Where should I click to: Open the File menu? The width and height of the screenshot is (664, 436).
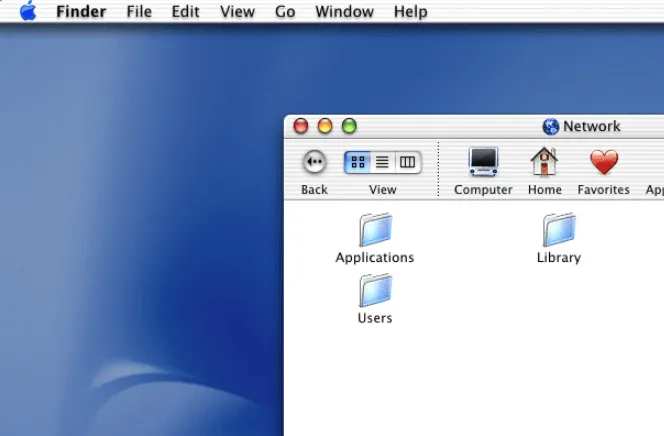(x=139, y=11)
